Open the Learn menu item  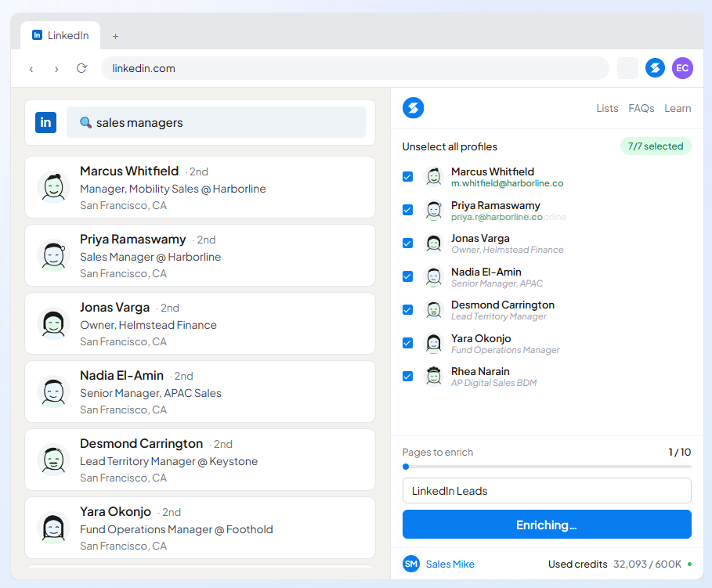click(678, 108)
